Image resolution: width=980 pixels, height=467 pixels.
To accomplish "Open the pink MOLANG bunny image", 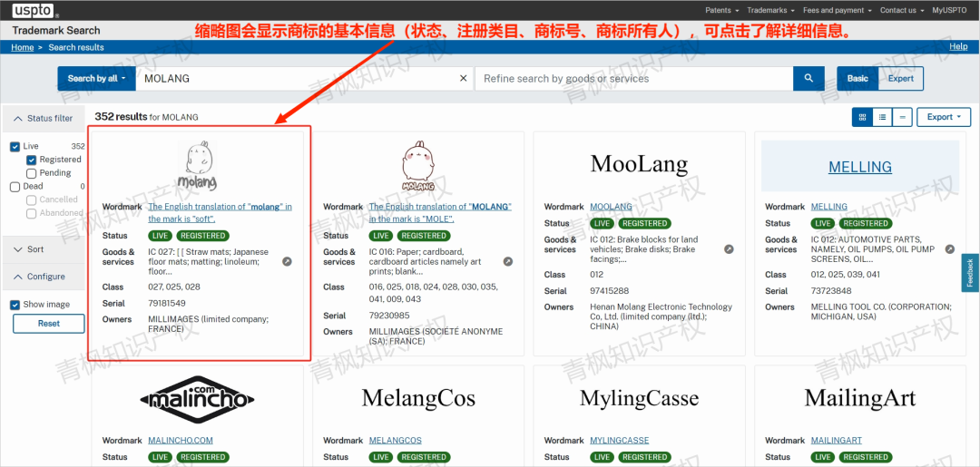I will (x=418, y=165).
